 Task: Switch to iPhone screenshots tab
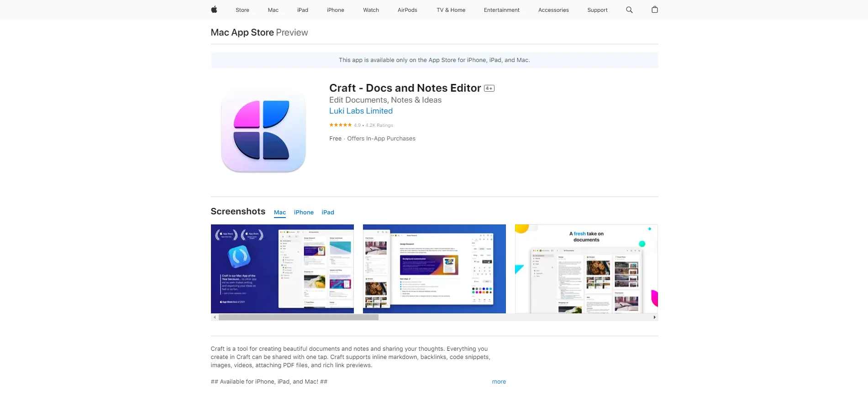coord(304,213)
